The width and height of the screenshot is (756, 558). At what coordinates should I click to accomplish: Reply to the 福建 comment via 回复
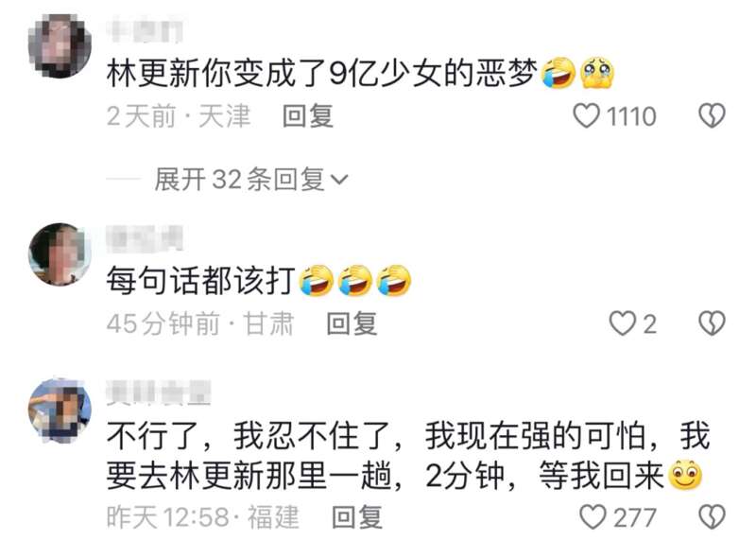[x=357, y=517]
